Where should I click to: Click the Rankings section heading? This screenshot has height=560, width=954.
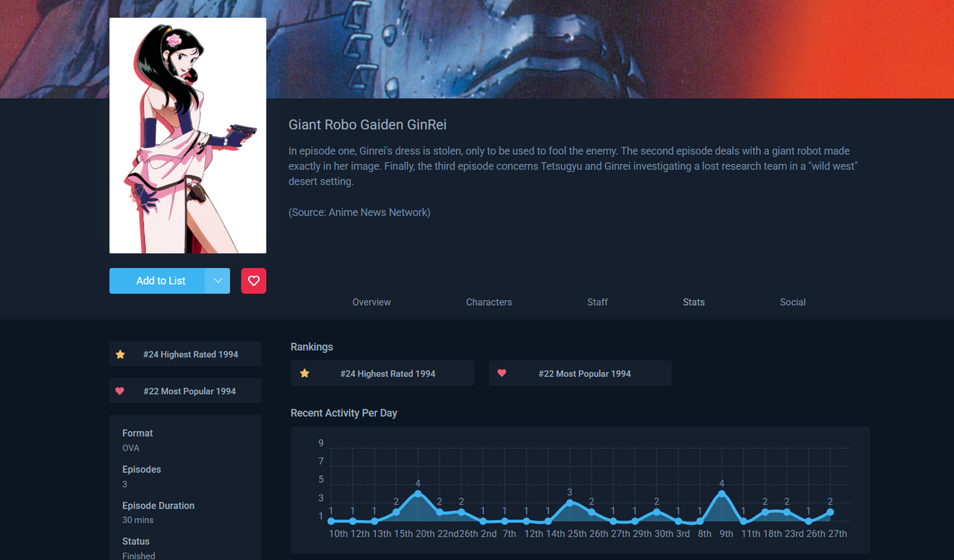coord(312,346)
